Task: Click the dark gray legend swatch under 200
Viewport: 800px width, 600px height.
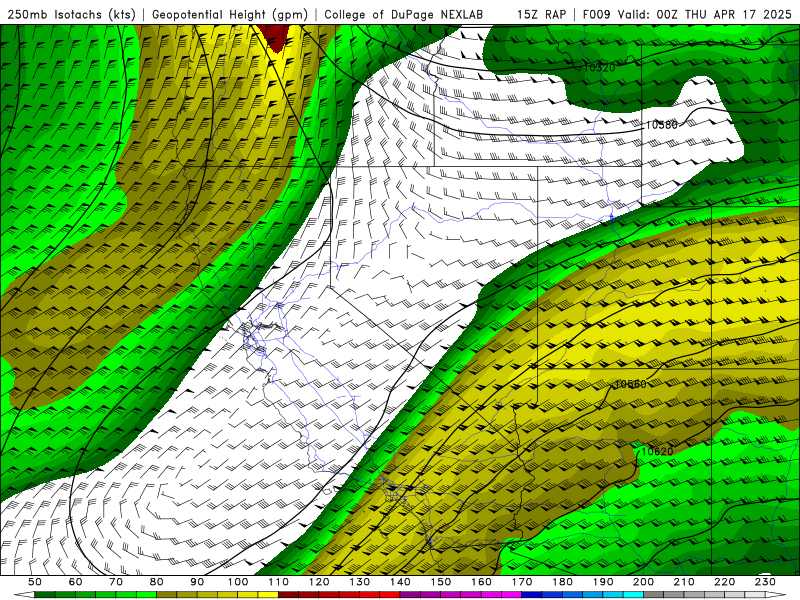Action: [654, 595]
